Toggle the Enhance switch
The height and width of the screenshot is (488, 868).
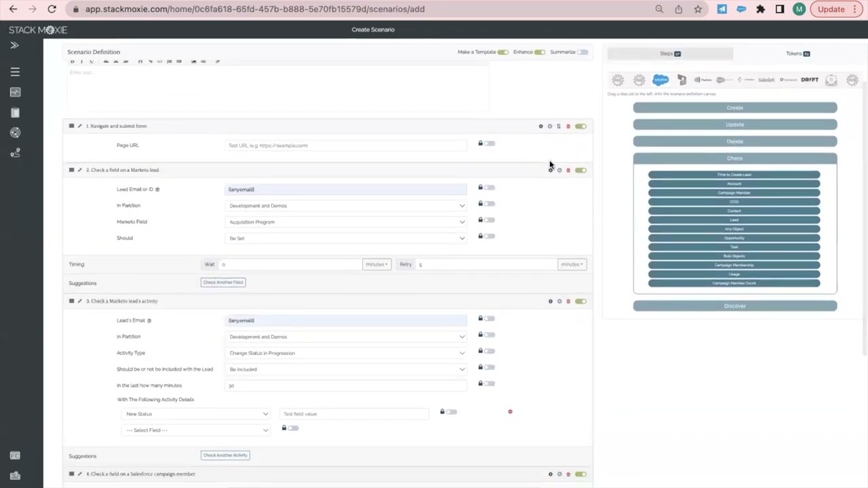coord(539,52)
